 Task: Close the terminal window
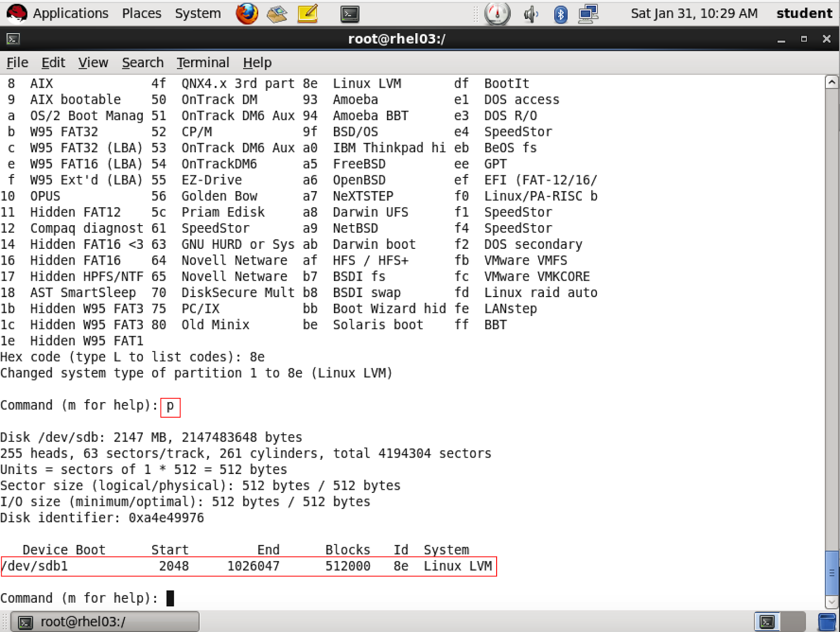pos(826,39)
